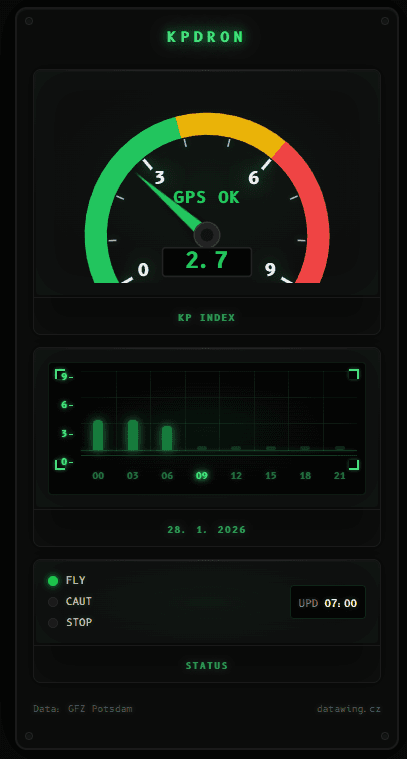
Task: Click the gauge needle hub
Action: point(207,235)
